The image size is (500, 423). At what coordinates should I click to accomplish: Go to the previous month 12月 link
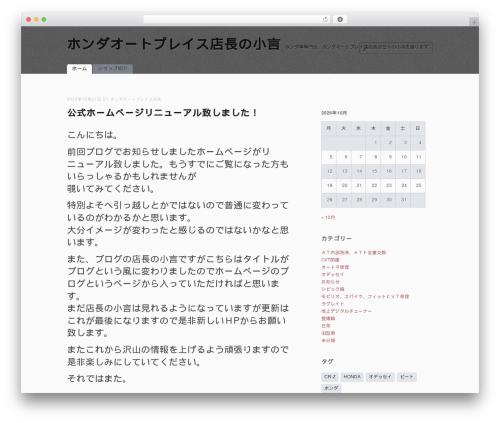(328, 217)
